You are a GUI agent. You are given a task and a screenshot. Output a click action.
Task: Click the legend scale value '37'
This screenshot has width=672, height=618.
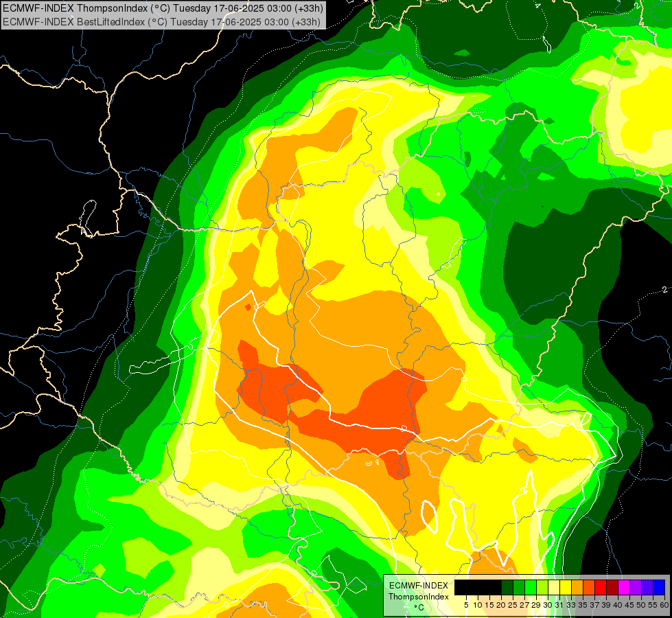595,605
